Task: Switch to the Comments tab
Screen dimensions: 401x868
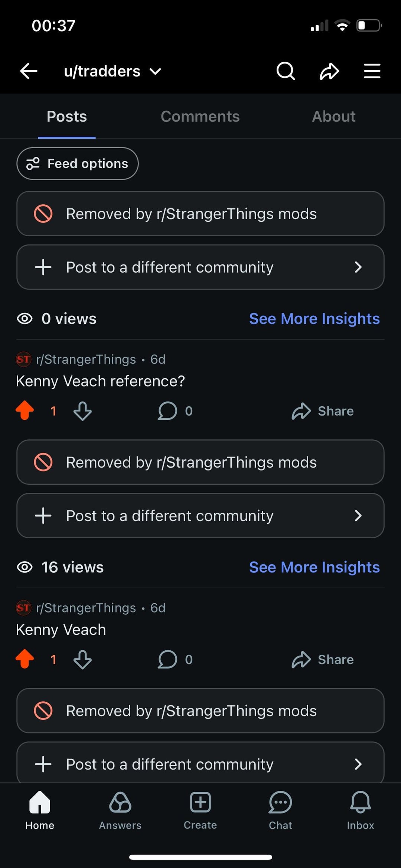Action: coord(200,117)
